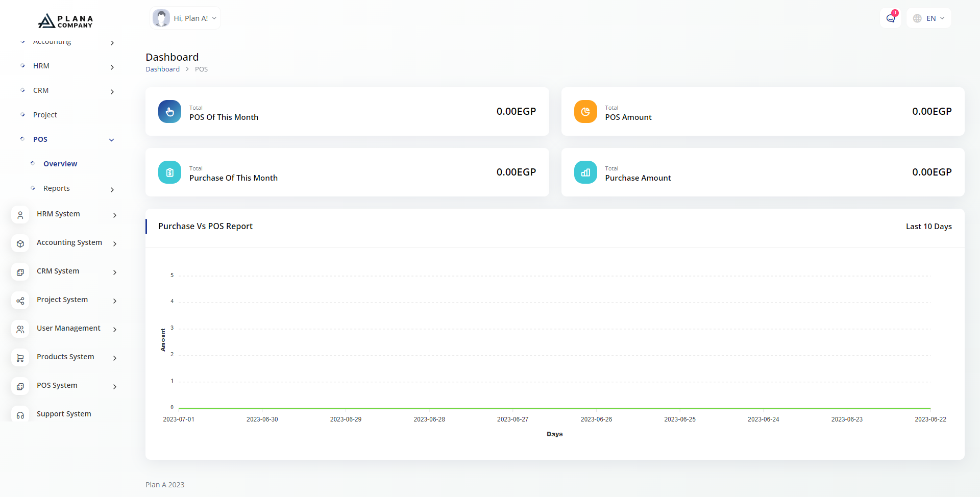The width and height of the screenshot is (980, 497).
Task: Click the User Management people icon
Action: [x=20, y=329]
